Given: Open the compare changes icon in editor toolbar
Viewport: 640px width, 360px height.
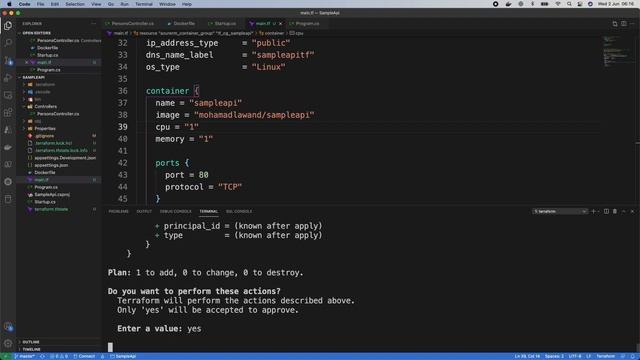Looking at the screenshot, I should click(x=615, y=24).
